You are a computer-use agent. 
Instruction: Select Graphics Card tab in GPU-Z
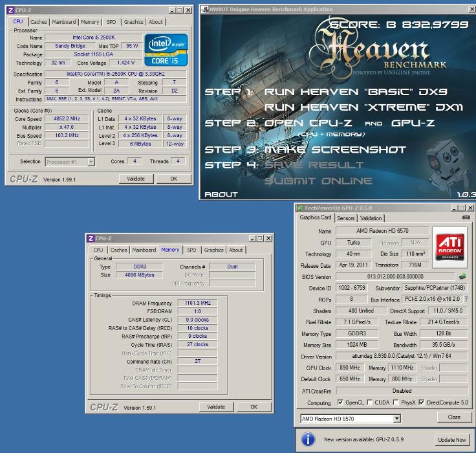click(x=316, y=217)
